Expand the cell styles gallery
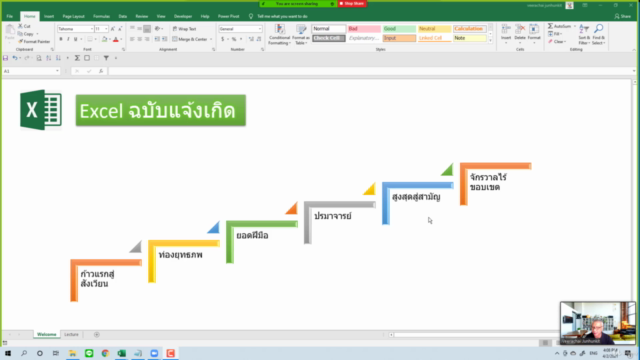The height and width of the screenshot is (360, 640). [x=490, y=40]
